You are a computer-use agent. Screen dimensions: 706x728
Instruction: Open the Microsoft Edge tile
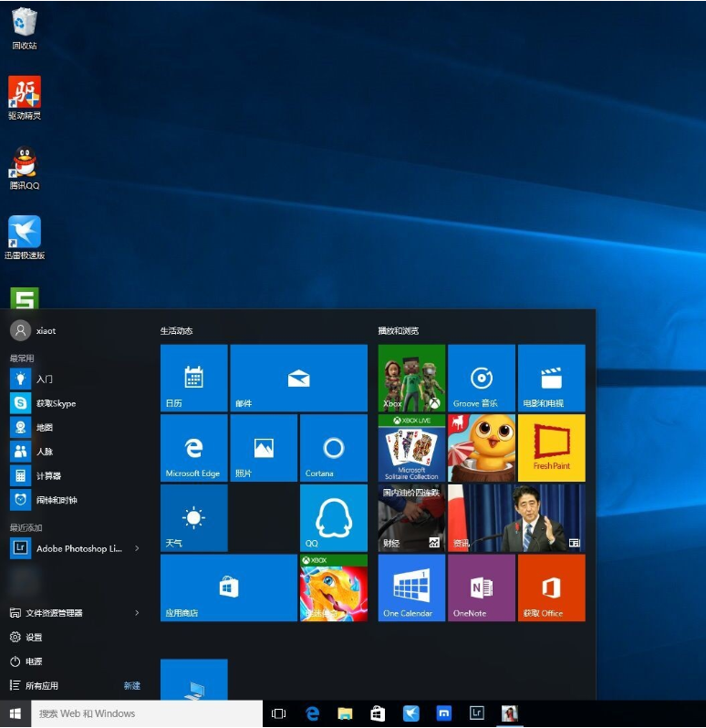(193, 448)
